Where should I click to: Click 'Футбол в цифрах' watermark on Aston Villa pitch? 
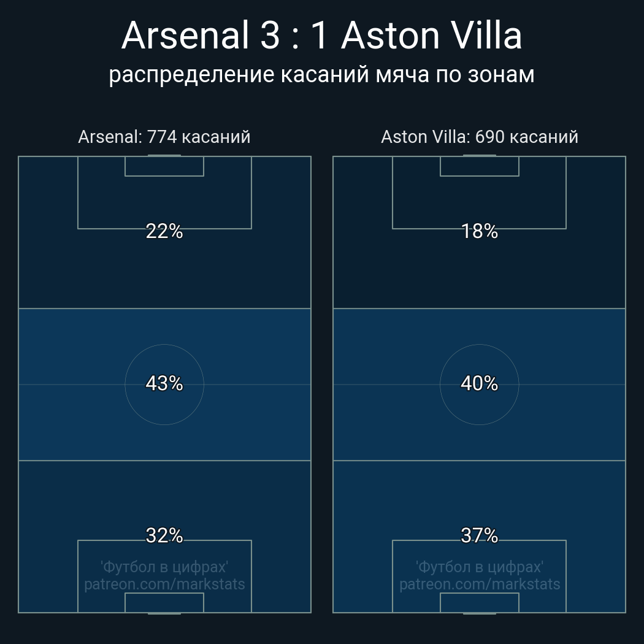click(479, 567)
